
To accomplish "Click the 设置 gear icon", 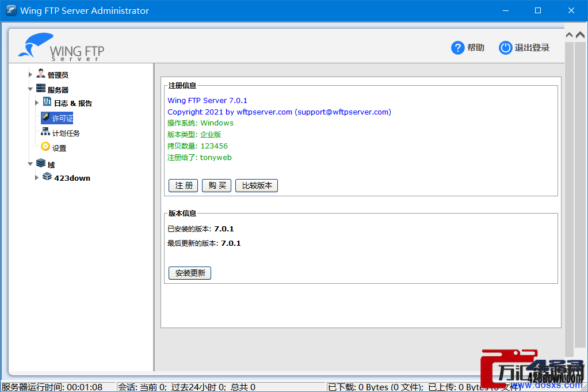I will pyautogui.click(x=45, y=147).
